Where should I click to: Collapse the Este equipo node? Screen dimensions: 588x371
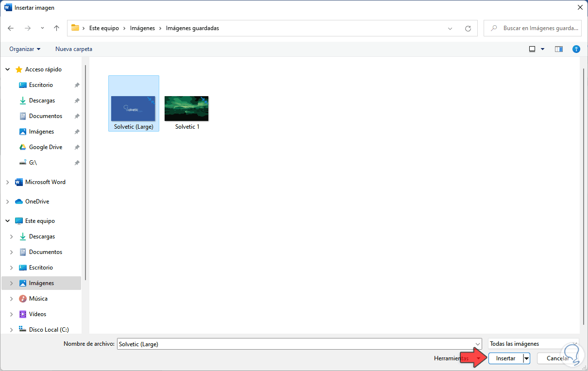click(8, 221)
